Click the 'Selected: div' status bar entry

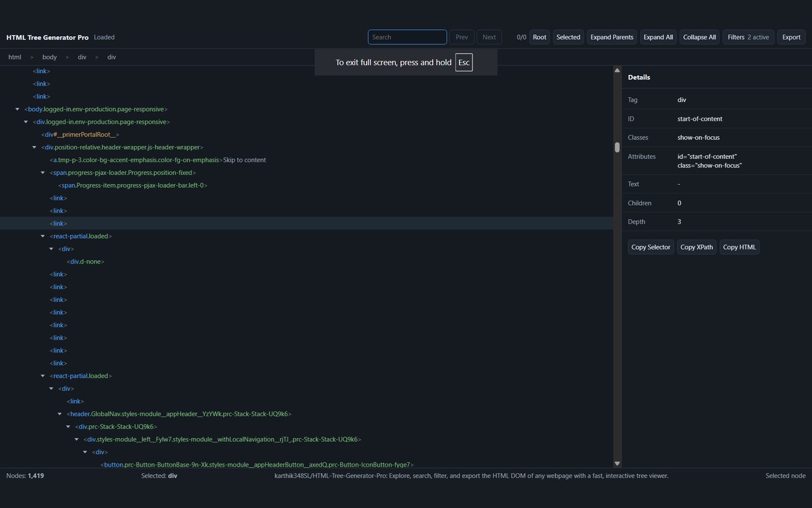click(159, 476)
